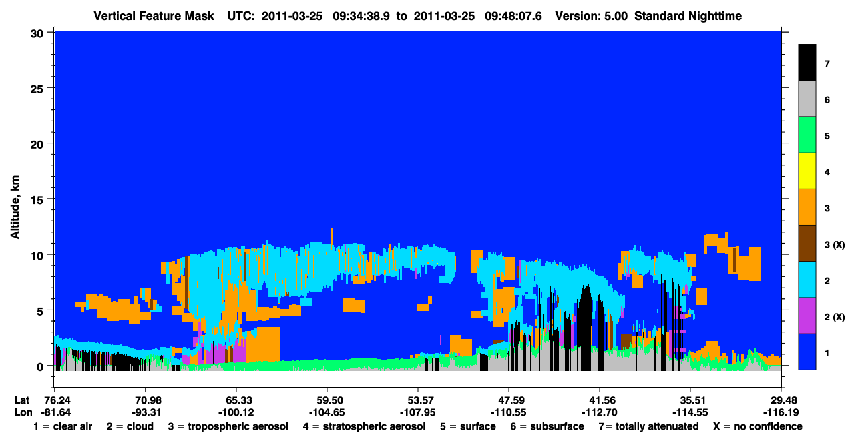Click the longitude value -100.12
Viewport: 868px width, 445px height.
tap(236, 412)
